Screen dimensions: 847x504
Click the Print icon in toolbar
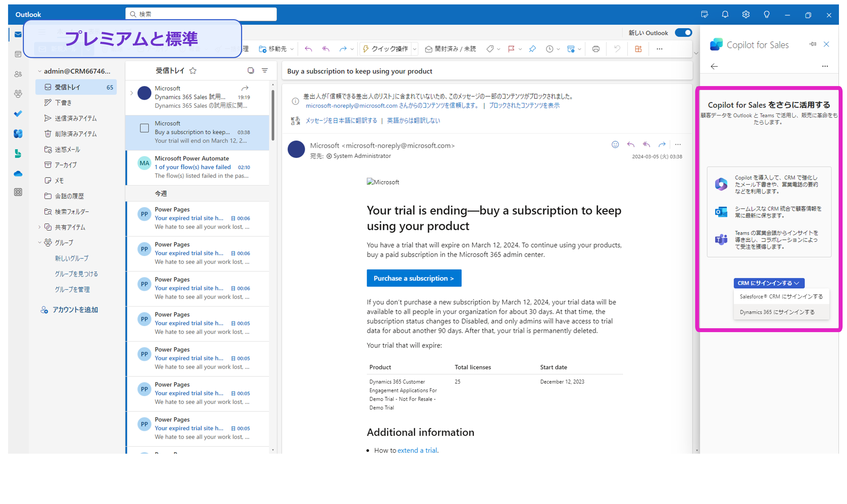pos(596,49)
